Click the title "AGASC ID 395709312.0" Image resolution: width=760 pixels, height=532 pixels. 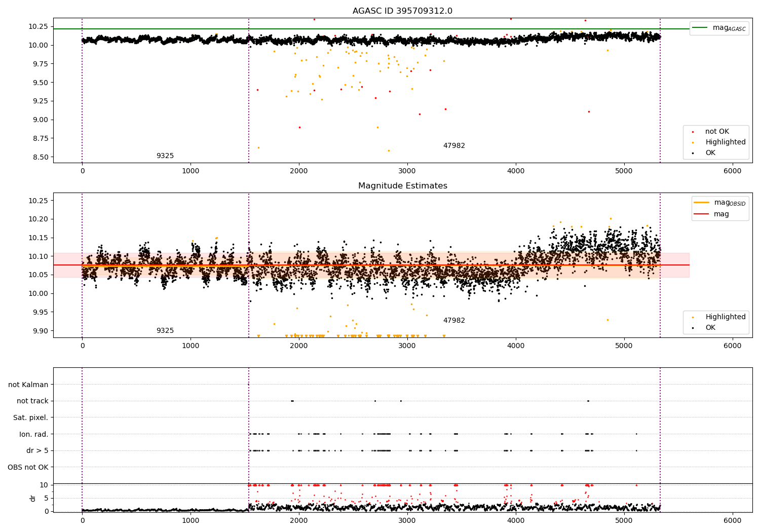click(403, 11)
